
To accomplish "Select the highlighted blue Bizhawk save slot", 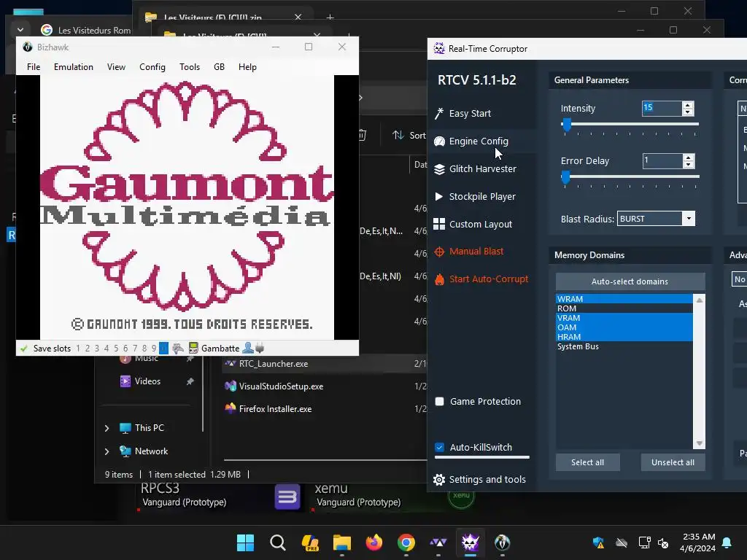I will pyautogui.click(x=163, y=349).
